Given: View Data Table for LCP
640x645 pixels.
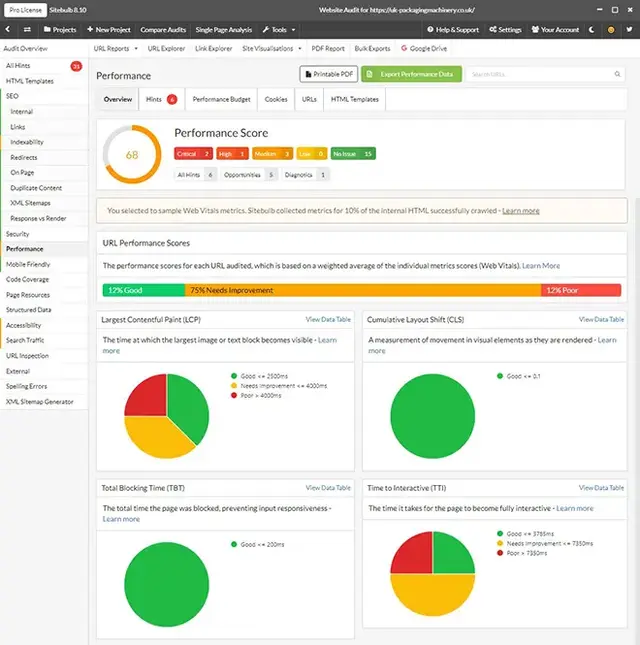Looking at the screenshot, I should click(x=328, y=319).
